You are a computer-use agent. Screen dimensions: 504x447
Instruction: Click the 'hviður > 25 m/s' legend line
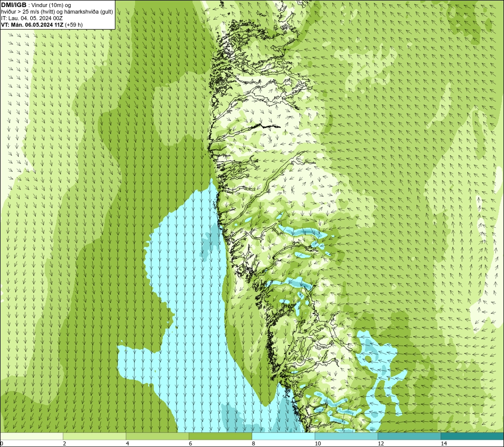[x=57, y=12]
